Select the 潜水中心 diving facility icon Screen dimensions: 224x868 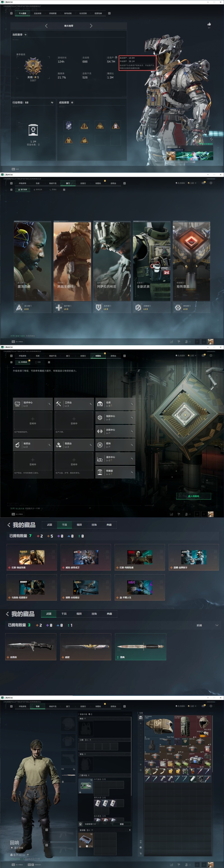point(100,459)
